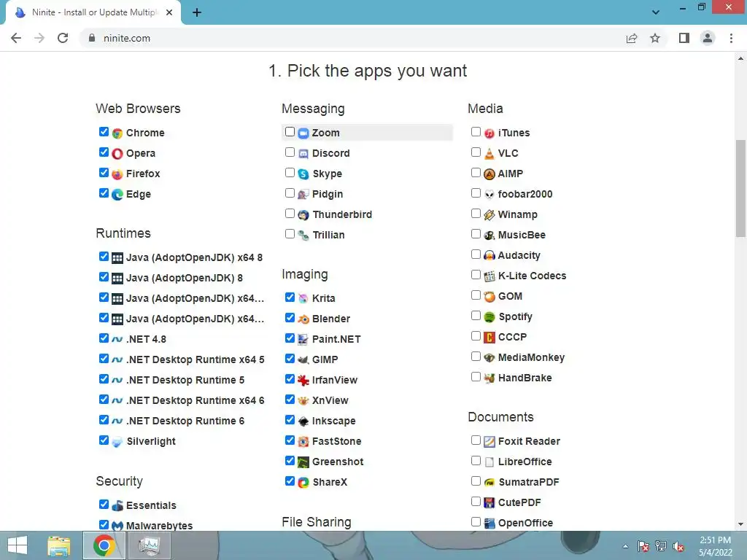Click the muted volume tray icon
This screenshot has height=560, width=747.
pos(678,547)
